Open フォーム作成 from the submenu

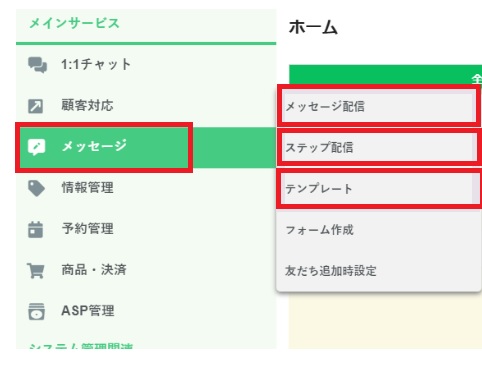click(379, 230)
